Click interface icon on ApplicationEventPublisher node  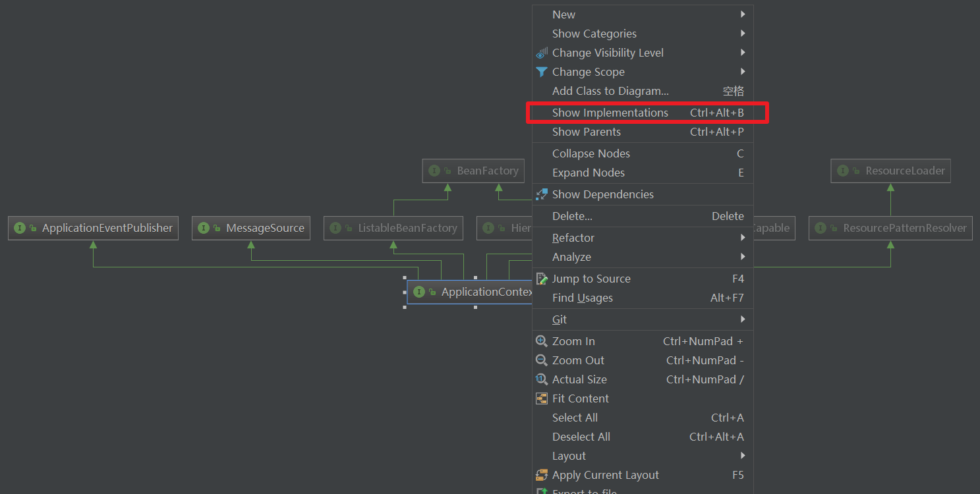tap(20, 228)
